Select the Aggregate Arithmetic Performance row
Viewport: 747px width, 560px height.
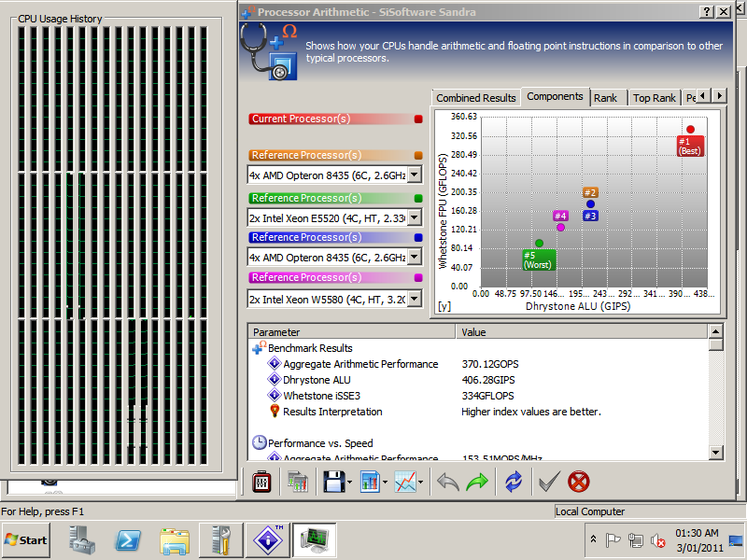tap(360, 364)
